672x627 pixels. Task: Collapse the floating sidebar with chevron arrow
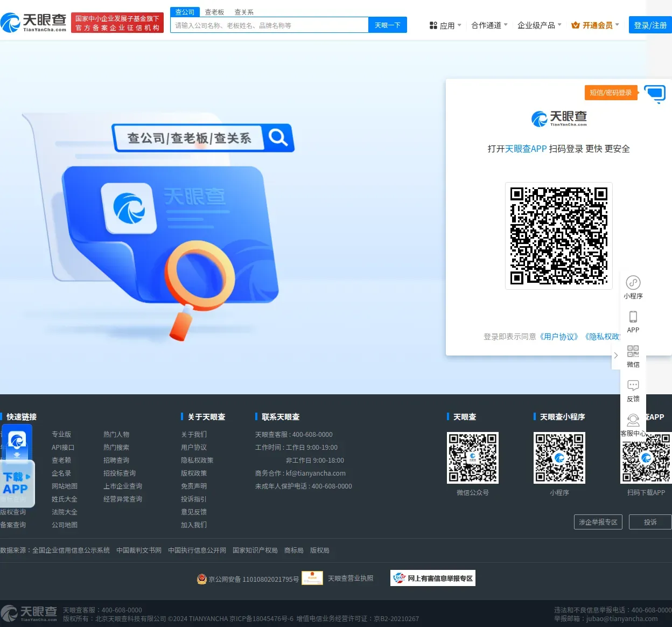point(616,356)
